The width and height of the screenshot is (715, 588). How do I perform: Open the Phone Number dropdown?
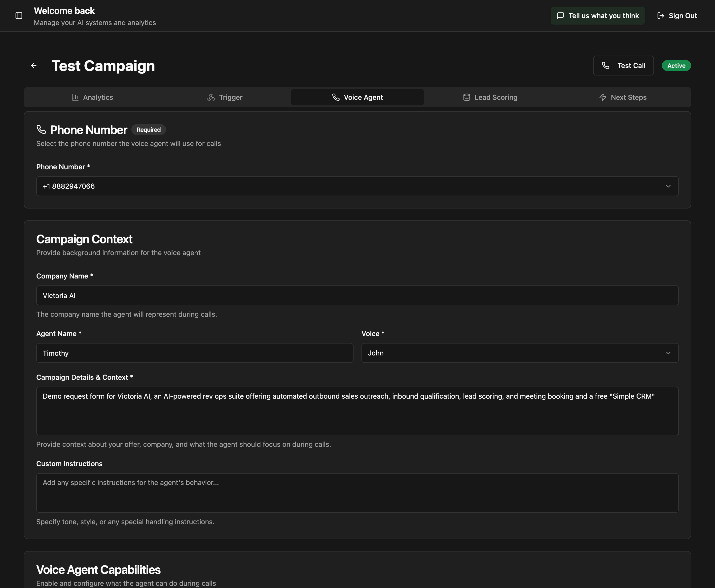[x=357, y=186]
